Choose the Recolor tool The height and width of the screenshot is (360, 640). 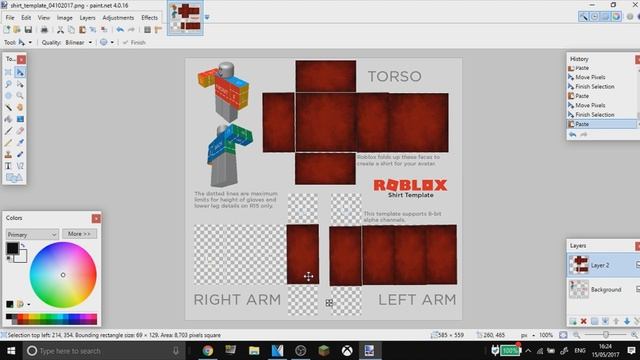20,154
